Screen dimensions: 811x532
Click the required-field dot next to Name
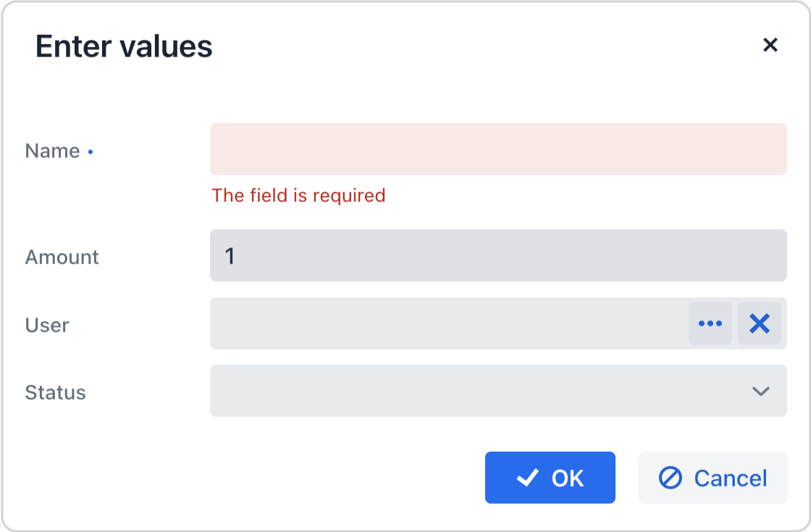click(90, 152)
